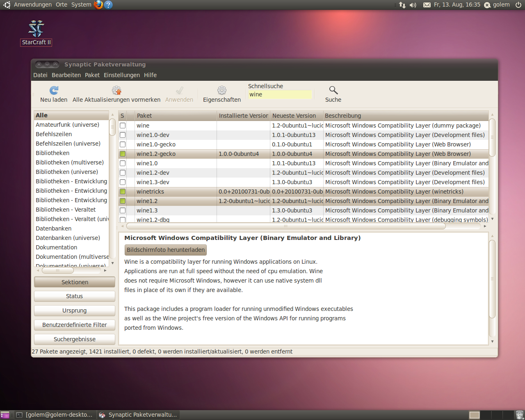
Task: Sort by Beschreibung column header
Action: pos(406,116)
